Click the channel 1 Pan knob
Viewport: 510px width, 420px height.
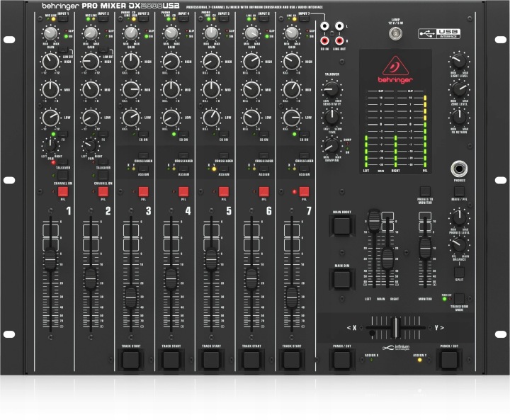[50, 146]
